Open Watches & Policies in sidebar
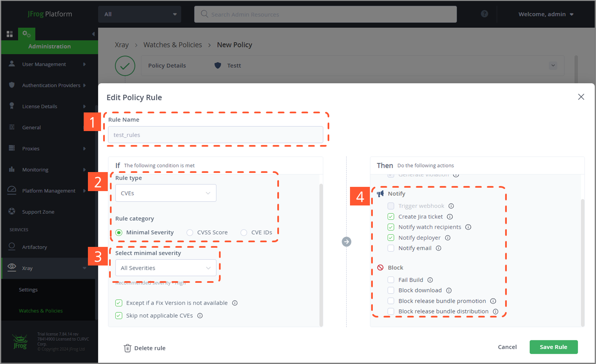 [x=41, y=311]
